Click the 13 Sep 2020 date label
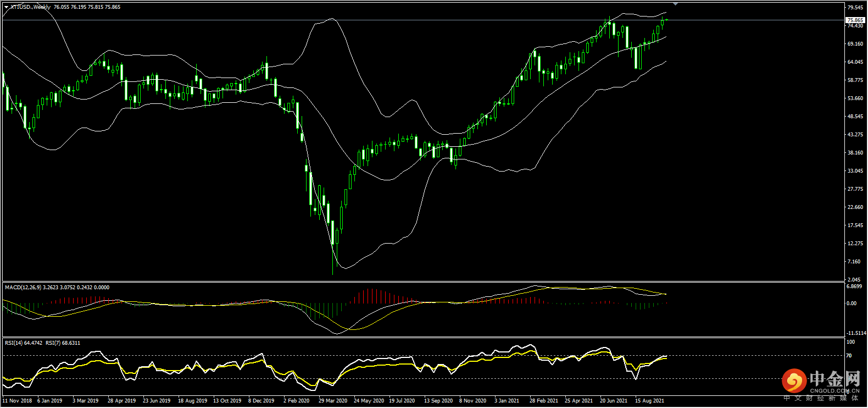This screenshot has width=868, height=408. coord(438,401)
